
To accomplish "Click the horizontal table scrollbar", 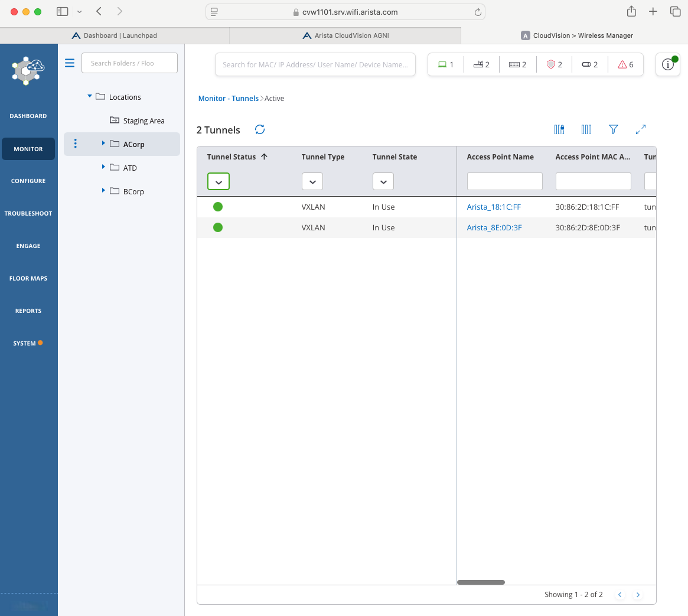I will coord(481,582).
